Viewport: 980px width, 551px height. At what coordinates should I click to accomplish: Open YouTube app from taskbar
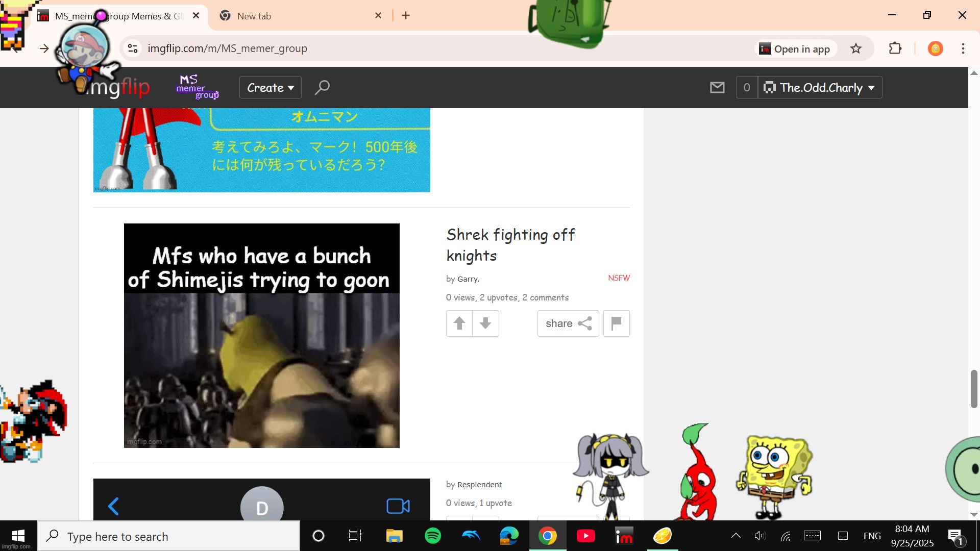pyautogui.click(x=586, y=536)
